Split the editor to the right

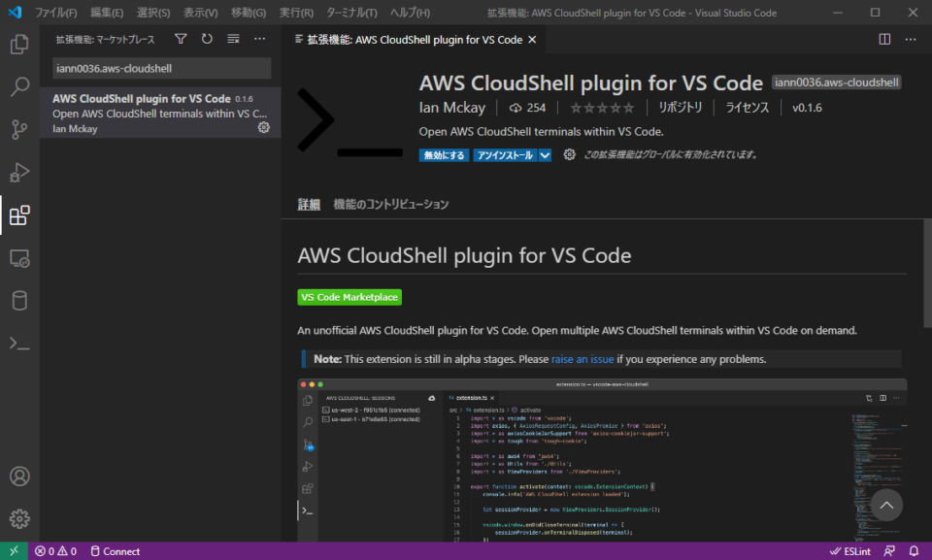[882, 39]
